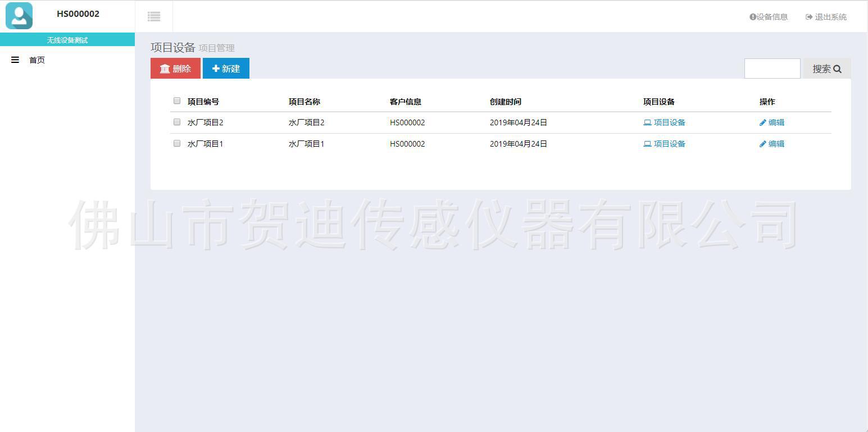Click the blue 新建 button
868x432 pixels.
click(x=226, y=69)
